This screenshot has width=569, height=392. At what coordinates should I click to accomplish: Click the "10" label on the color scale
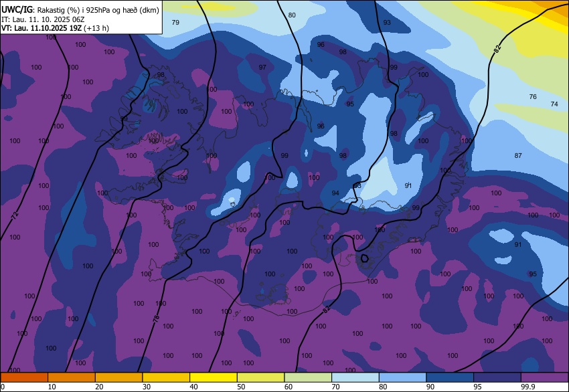click(x=52, y=387)
